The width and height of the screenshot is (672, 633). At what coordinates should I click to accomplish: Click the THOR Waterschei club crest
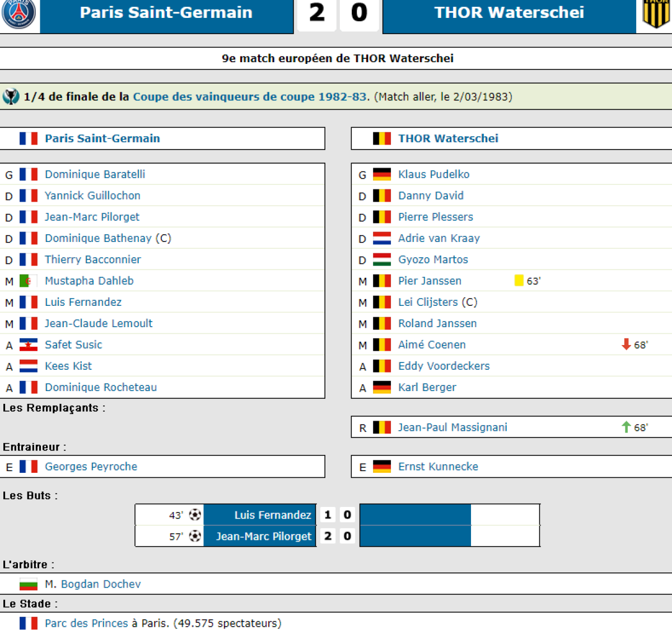[x=656, y=13]
